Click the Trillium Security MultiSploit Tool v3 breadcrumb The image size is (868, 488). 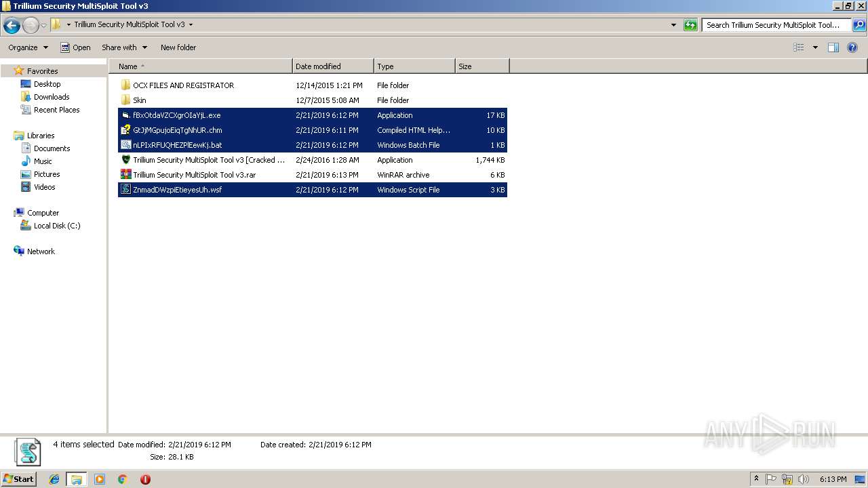(130, 24)
